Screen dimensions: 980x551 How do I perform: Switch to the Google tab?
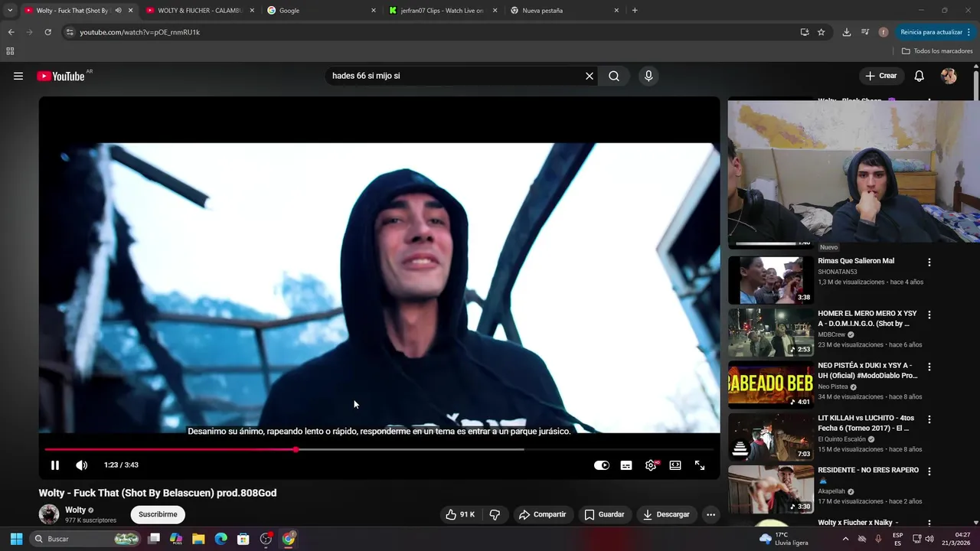pos(322,11)
